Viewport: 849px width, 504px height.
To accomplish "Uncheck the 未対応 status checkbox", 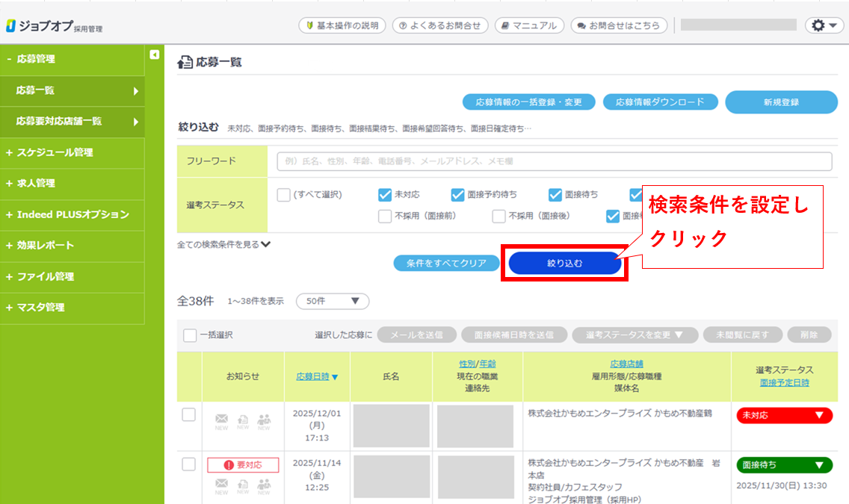I will click(385, 195).
